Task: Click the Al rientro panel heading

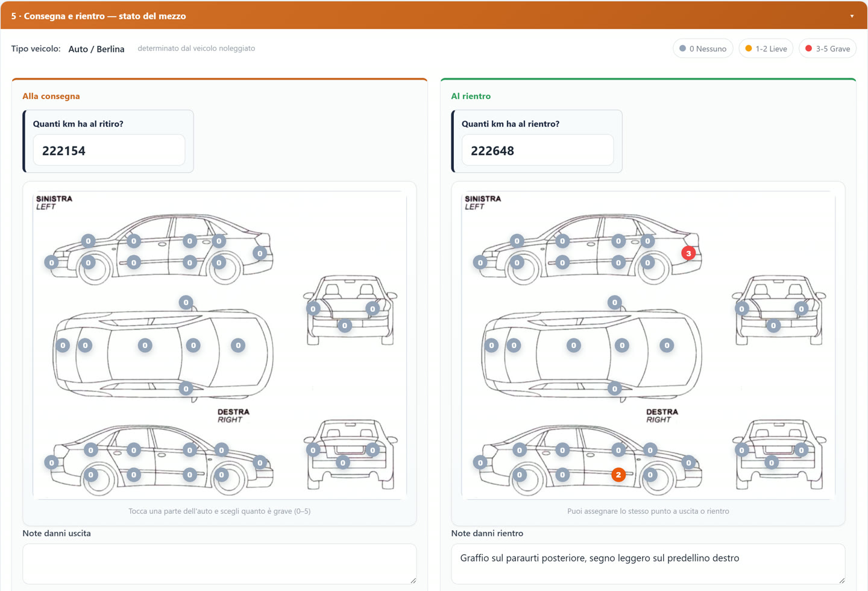Action: point(471,96)
